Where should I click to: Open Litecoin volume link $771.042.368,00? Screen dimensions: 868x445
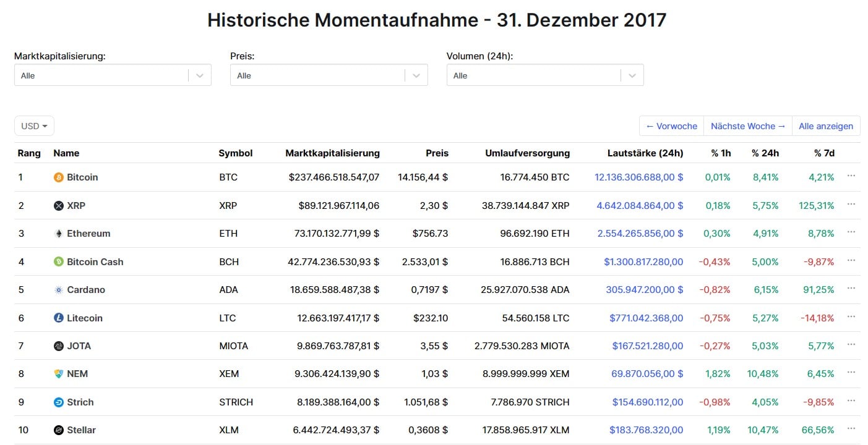pyautogui.click(x=647, y=318)
